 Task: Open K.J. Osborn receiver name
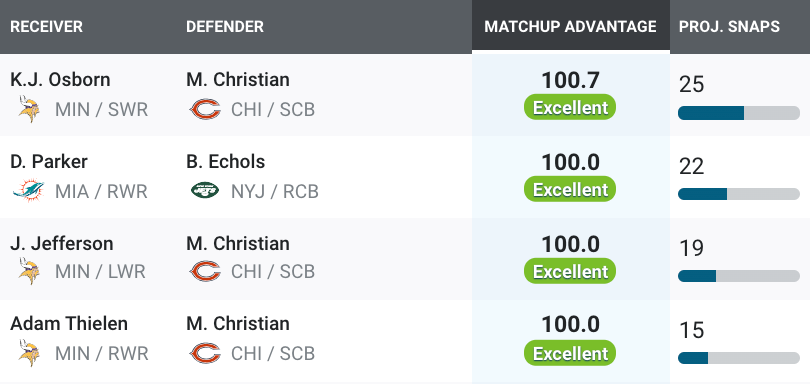[60, 80]
